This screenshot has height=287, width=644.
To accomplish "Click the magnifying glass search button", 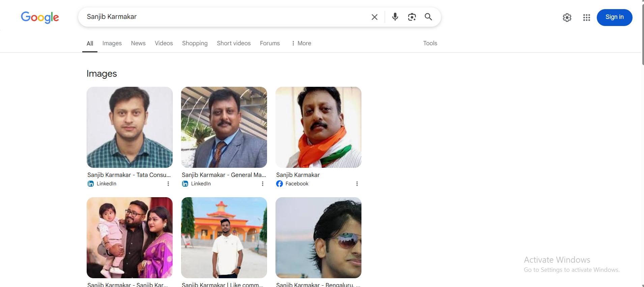I will pos(428,17).
